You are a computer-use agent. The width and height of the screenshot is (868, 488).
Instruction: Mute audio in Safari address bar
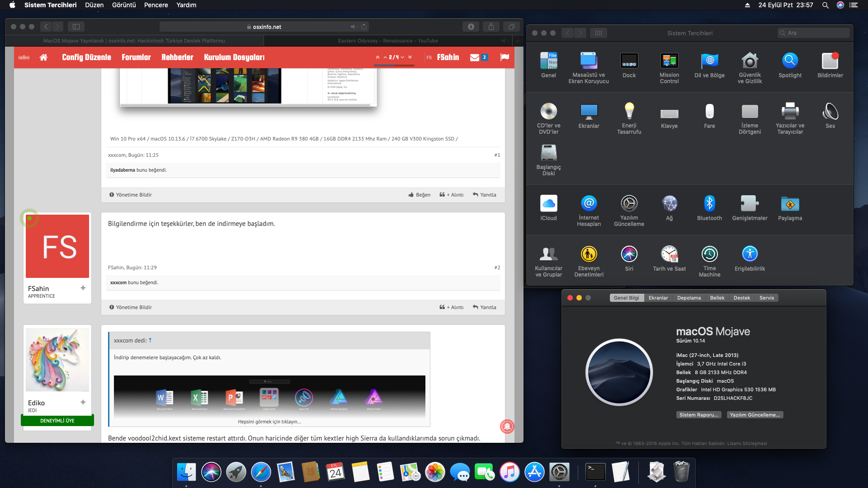pos(354,27)
